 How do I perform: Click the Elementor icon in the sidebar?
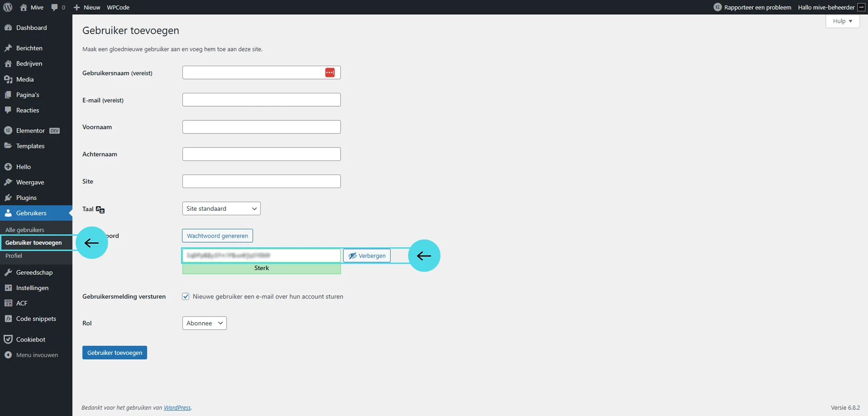click(8, 131)
